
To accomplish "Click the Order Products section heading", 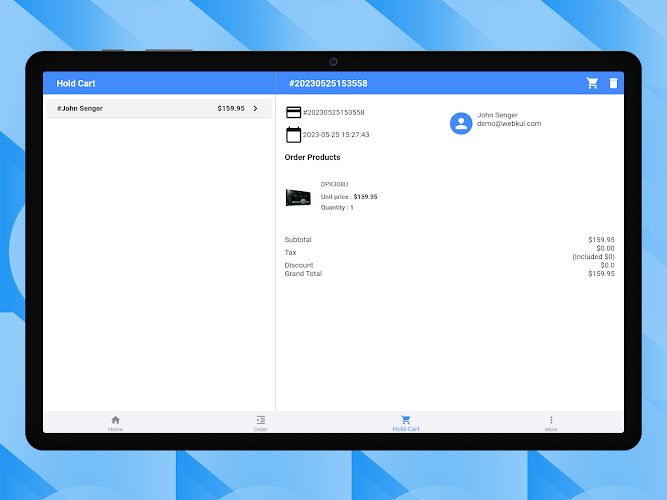I will point(312,157).
